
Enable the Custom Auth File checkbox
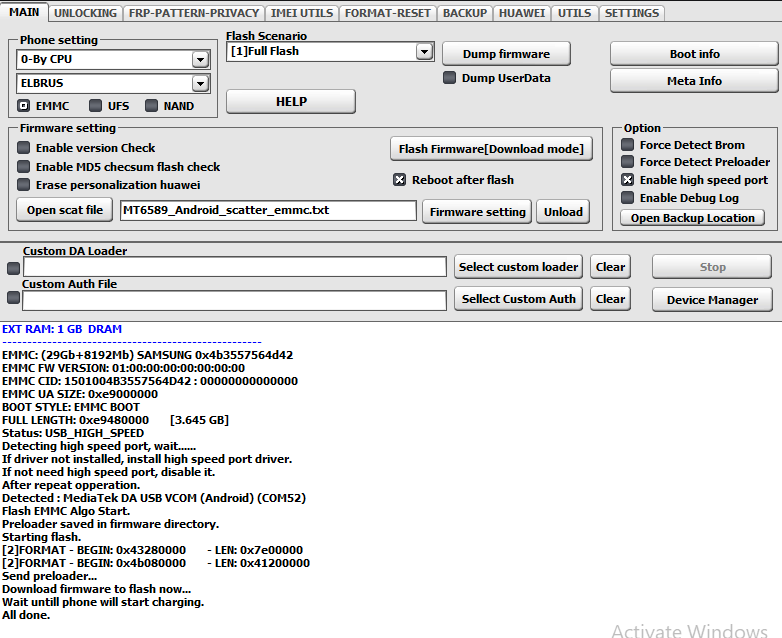13,298
